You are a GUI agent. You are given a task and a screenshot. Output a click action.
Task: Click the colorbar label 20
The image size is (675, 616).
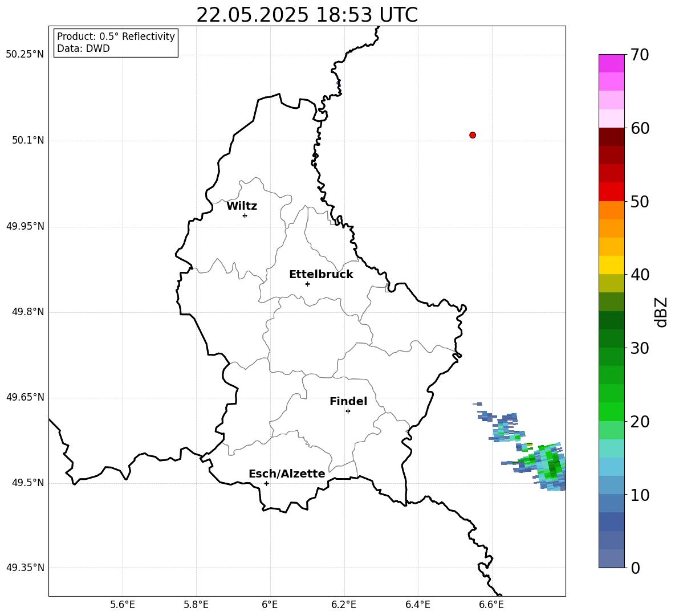pos(640,421)
